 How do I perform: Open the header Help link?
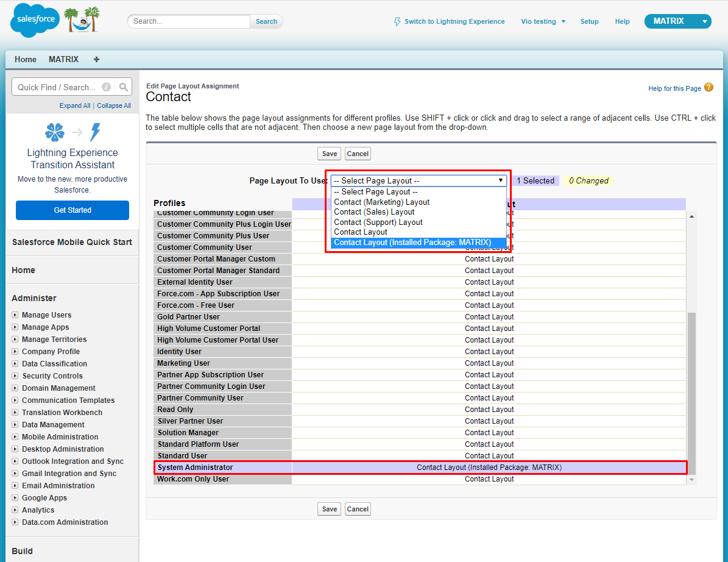tap(622, 21)
